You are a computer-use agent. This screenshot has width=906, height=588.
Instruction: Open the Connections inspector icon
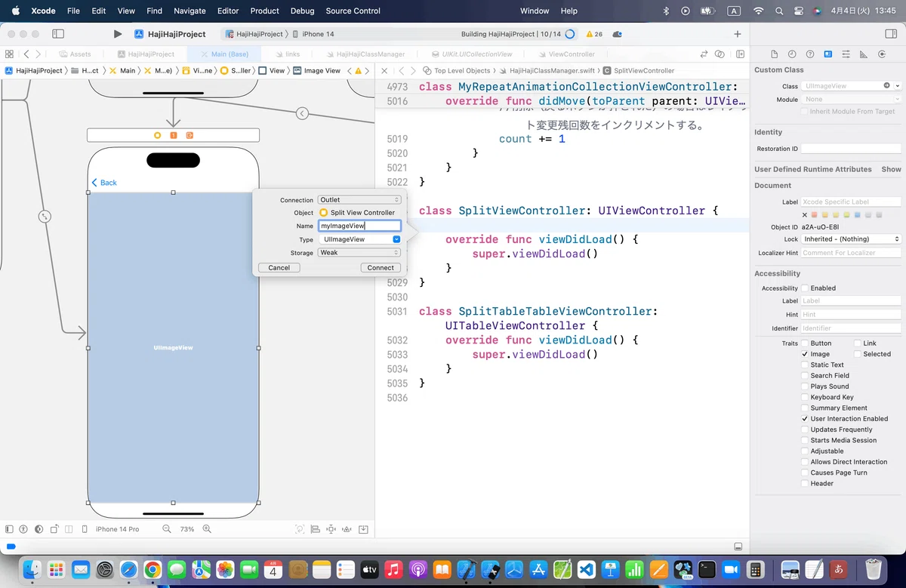click(882, 54)
